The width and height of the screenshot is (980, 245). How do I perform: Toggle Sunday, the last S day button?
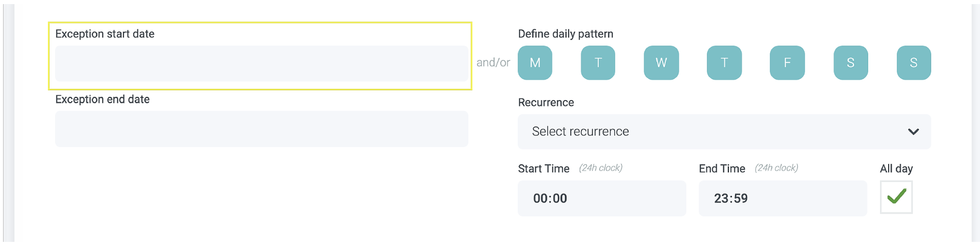click(914, 63)
